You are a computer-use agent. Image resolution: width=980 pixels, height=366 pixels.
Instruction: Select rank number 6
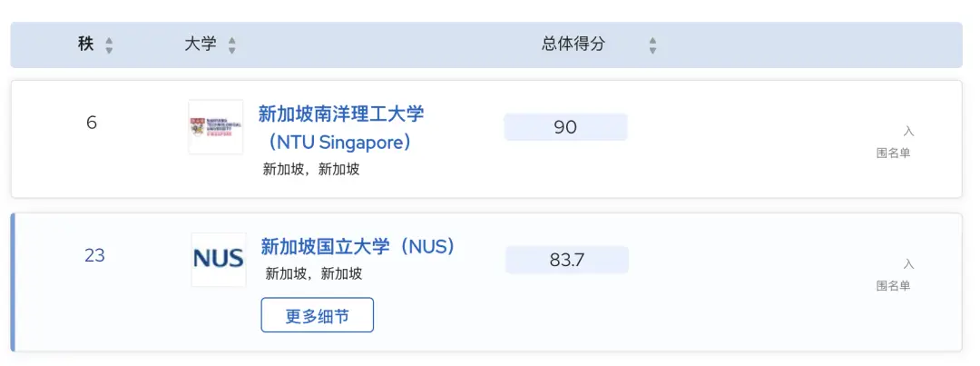pyautogui.click(x=92, y=123)
